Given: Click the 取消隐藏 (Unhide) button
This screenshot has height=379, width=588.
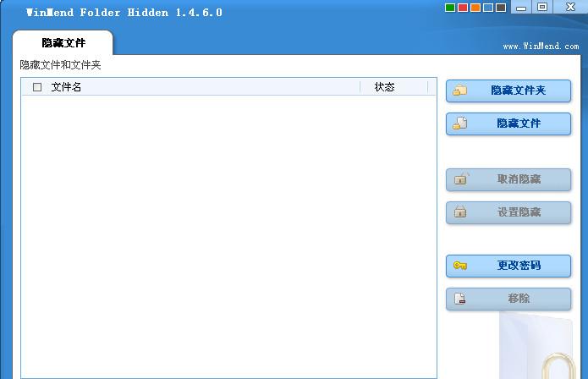Looking at the screenshot, I should (x=508, y=179).
